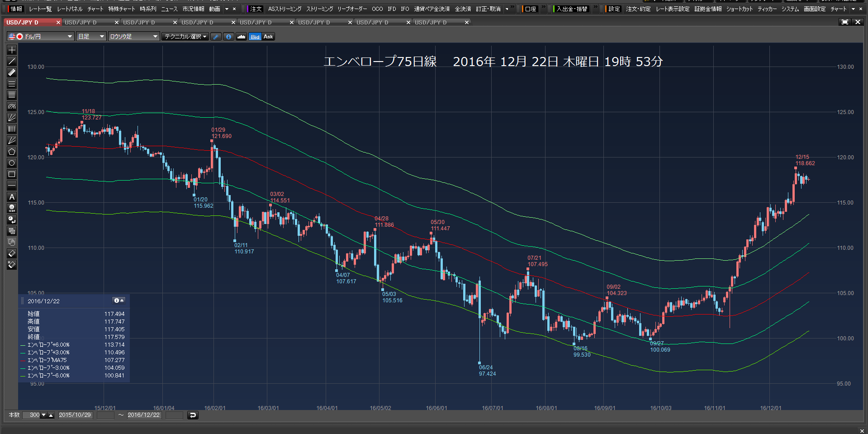Open the 日足 timeframe dropdown
Screen dimensions: 868x434
(x=91, y=37)
